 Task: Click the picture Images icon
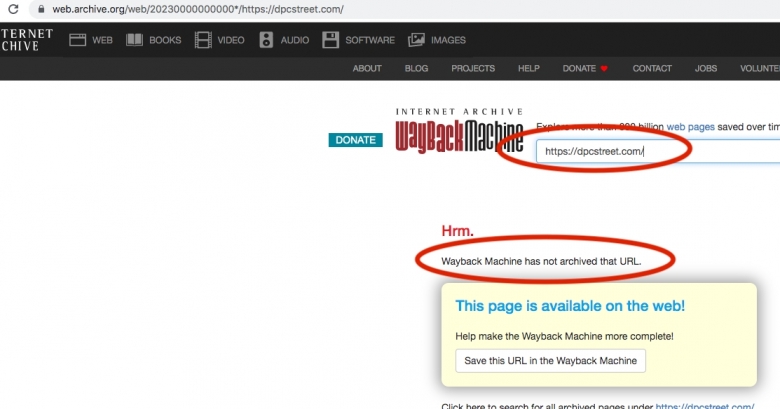(416, 40)
